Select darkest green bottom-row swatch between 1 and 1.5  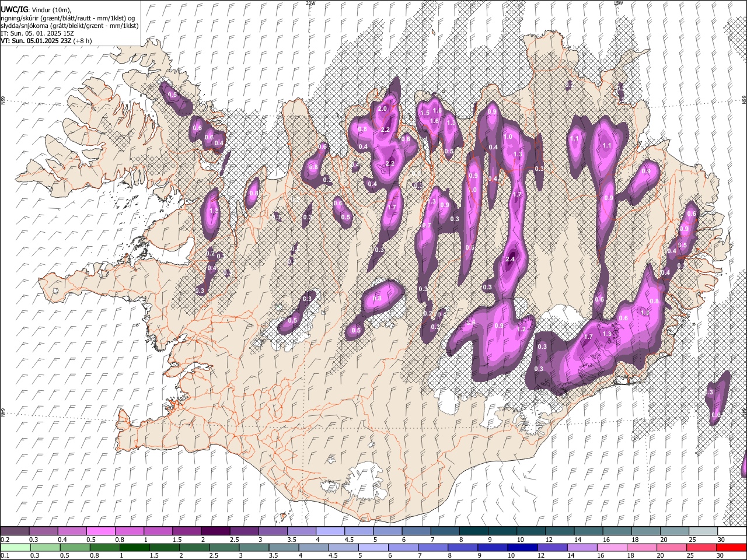pos(134,547)
